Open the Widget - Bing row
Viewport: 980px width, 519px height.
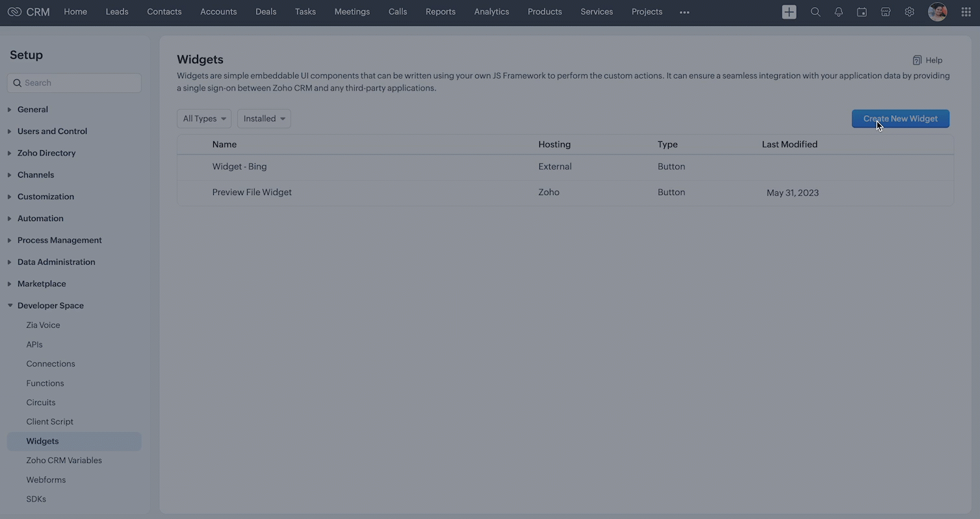565,167
